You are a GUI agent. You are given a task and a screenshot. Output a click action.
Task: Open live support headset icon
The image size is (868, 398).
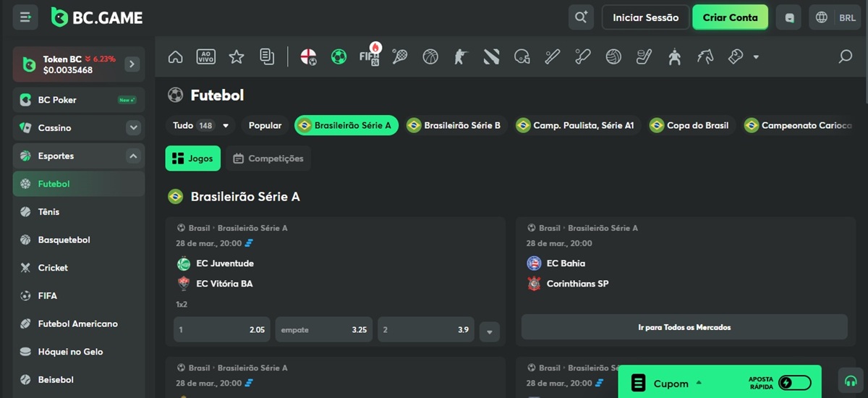850,381
